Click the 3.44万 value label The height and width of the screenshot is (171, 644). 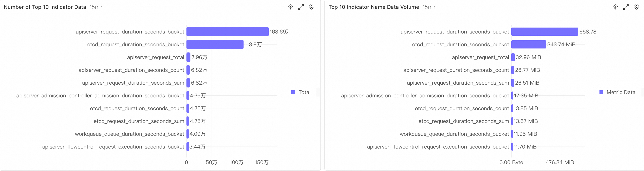[x=197, y=147]
